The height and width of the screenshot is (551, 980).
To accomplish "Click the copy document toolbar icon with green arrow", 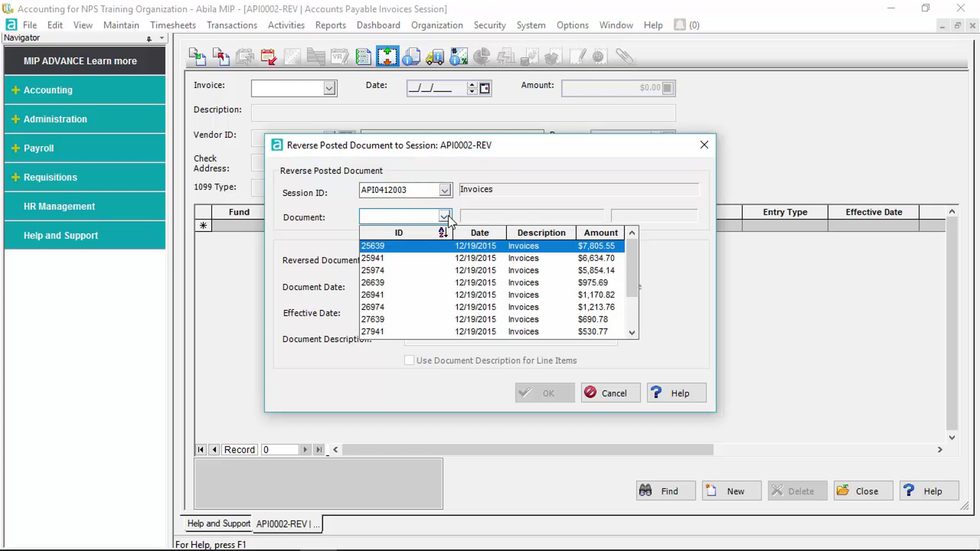I will tap(198, 56).
